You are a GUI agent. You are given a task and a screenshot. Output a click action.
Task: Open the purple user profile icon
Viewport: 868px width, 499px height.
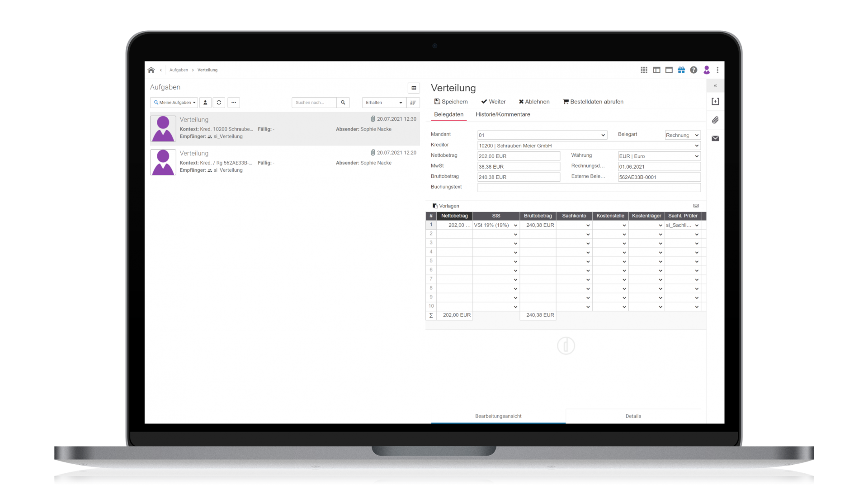706,70
